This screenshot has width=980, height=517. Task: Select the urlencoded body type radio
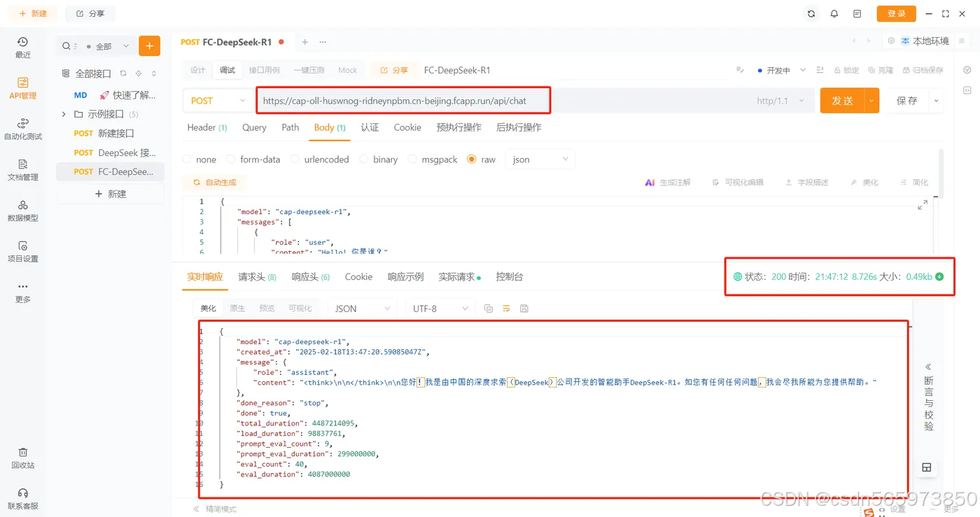click(x=295, y=160)
